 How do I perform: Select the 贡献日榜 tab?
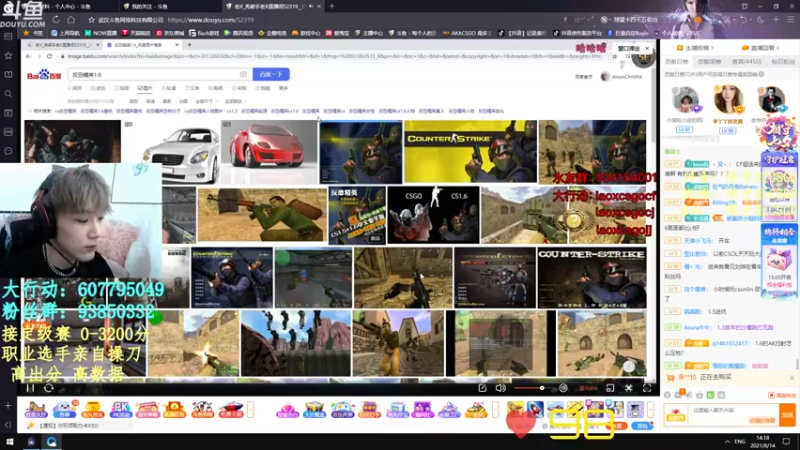pyautogui.click(x=677, y=62)
